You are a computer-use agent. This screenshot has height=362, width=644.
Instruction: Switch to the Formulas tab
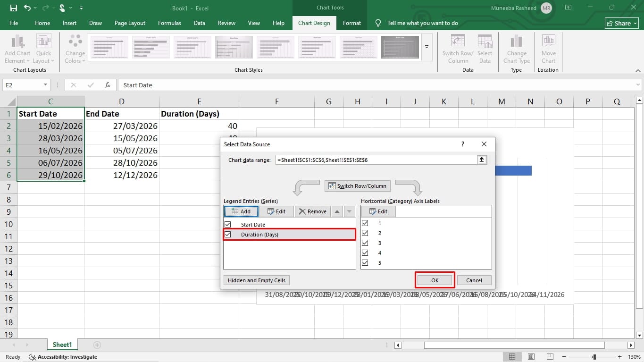pyautogui.click(x=169, y=23)
